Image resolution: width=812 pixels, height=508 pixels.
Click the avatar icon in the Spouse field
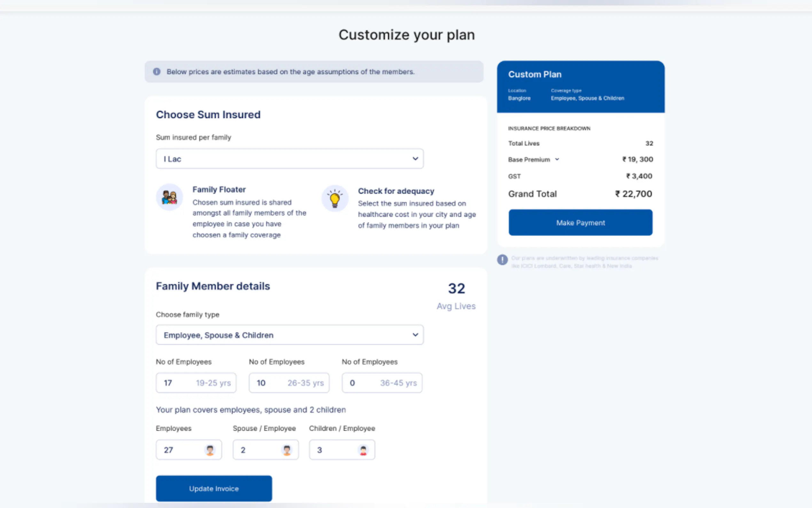[x=287, y=450]
